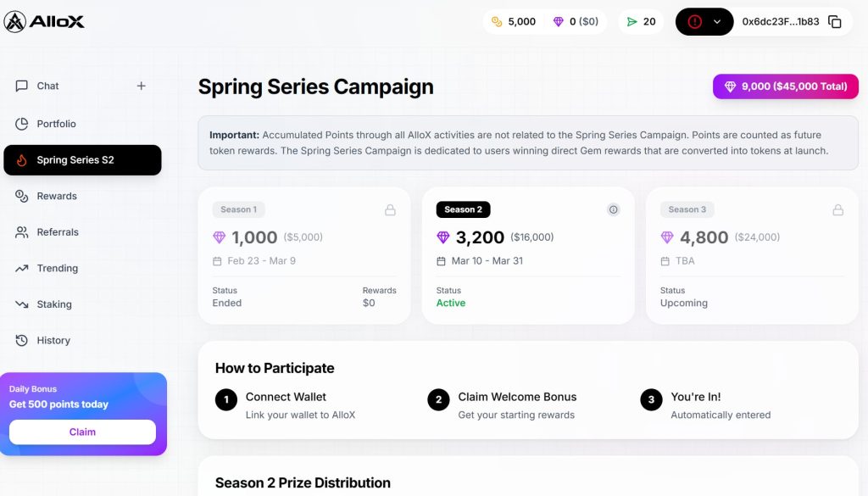Click the wallet address 0x6dc23F...1b83
This screenshot has height=496, width=868.
tap(780, 22)
